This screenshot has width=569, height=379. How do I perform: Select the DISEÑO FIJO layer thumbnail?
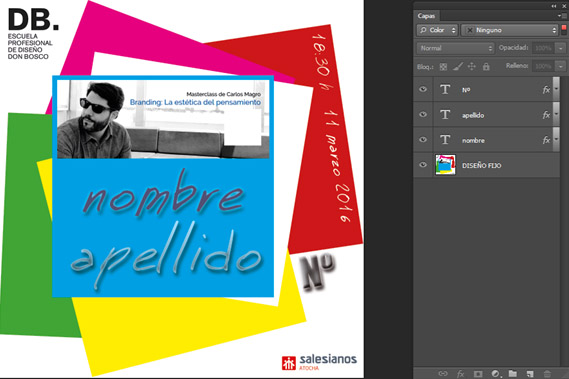(x=445, y=165)
